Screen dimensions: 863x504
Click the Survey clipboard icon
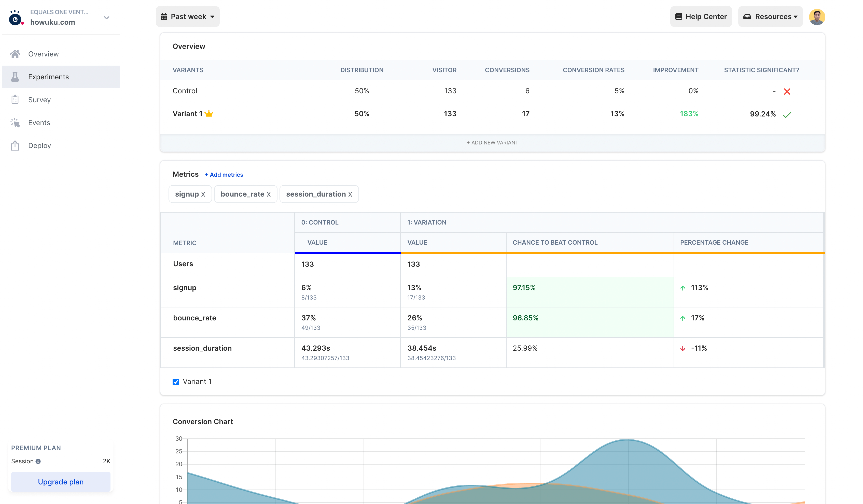tap(15, 100)
